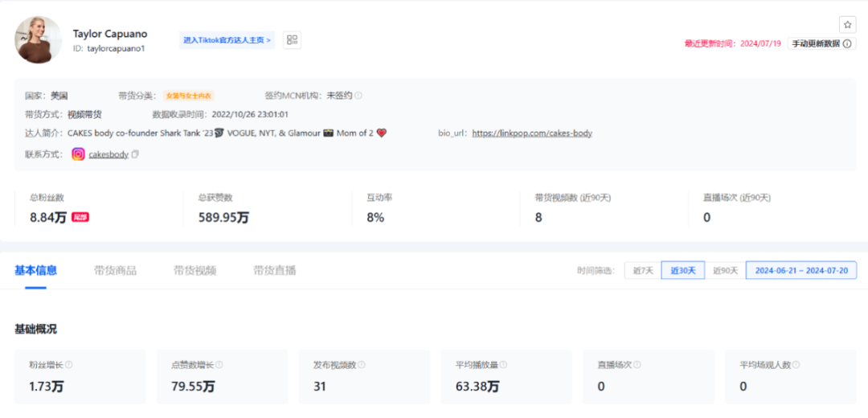Click the star favorite icon
The height and width of the screenshot is (418, 868).
pos(847,25)
